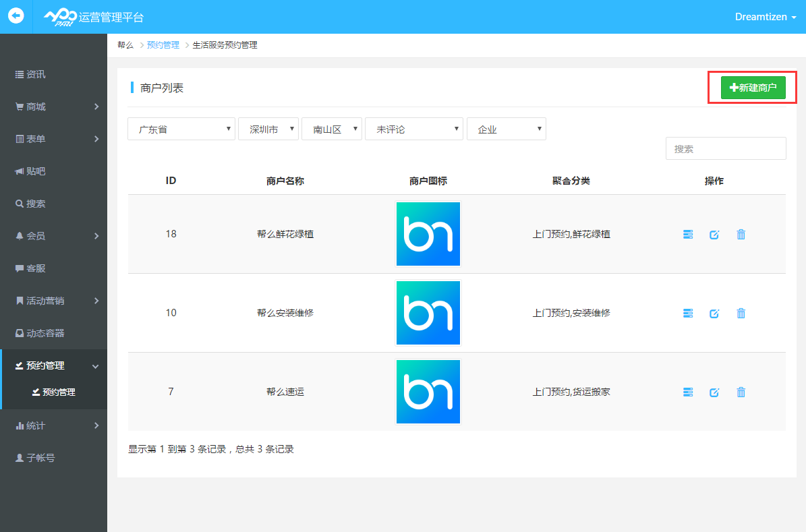806x532 pixels.
Task: Expand the 统计 submenu chevron
Action: tap(96, 426)
